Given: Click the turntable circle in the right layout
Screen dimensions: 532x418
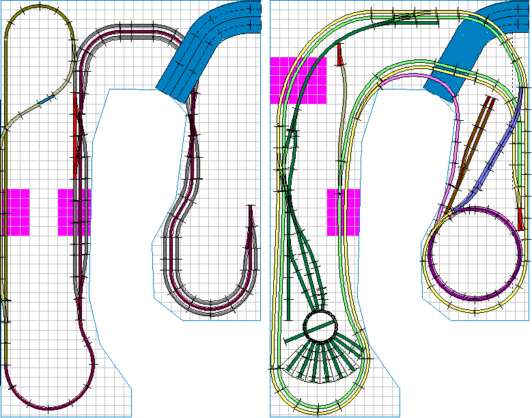Looking at the screenshot, I should (320, 326).
